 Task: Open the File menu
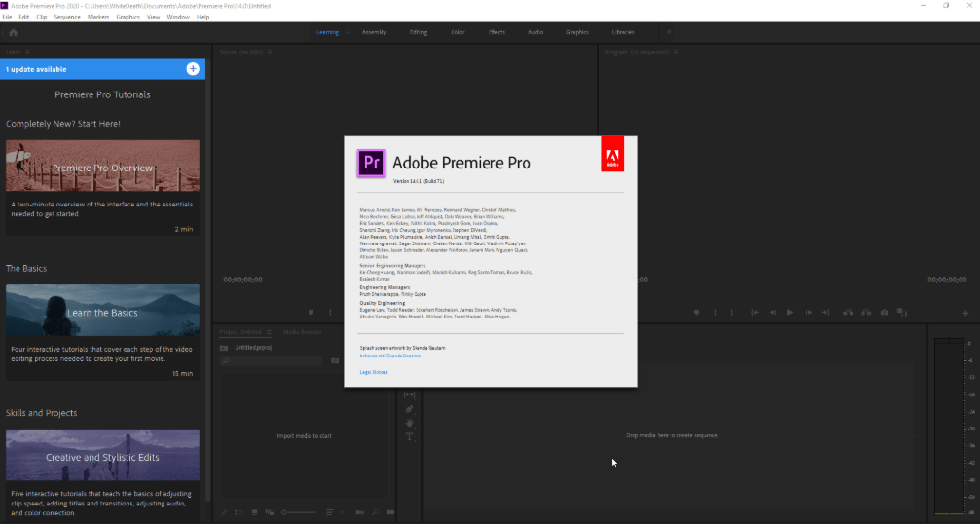[7, 17]
